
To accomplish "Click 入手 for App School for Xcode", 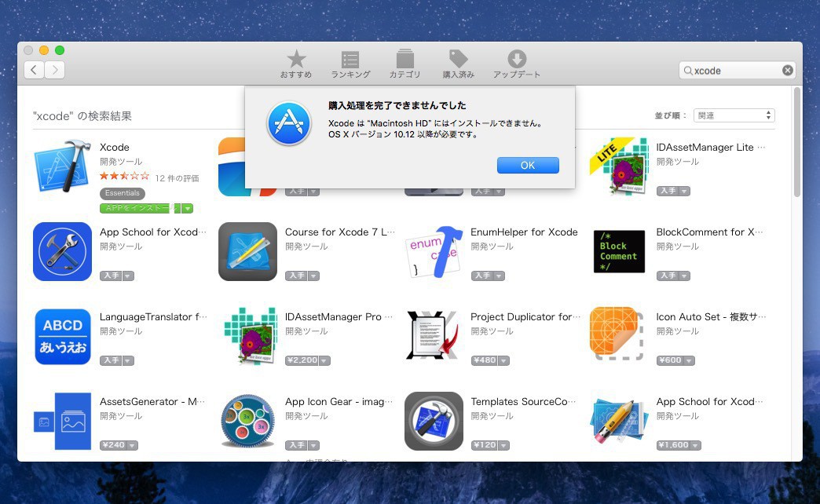I will pos(112,276).
